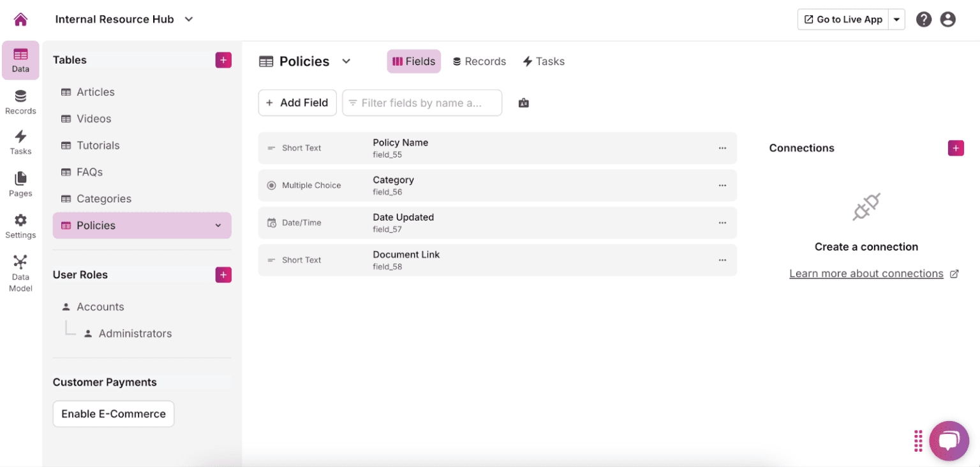
Task: Open the Data section in the sidebar
Action: coord(20,60)
